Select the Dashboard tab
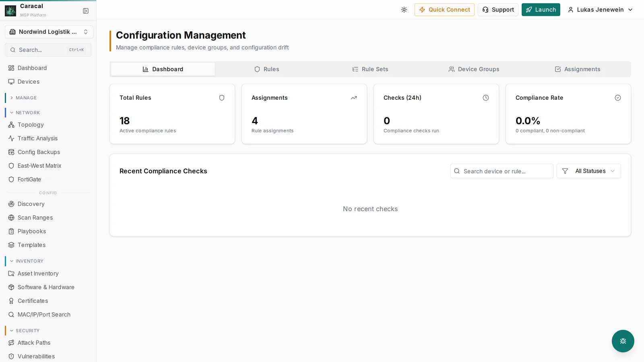 pyautogui.click(x=163, y=69)
